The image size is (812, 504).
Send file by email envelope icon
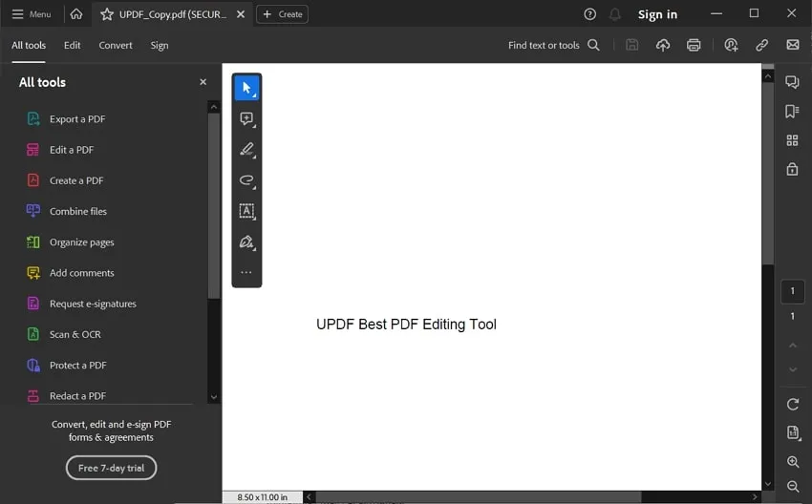[792, 45]
